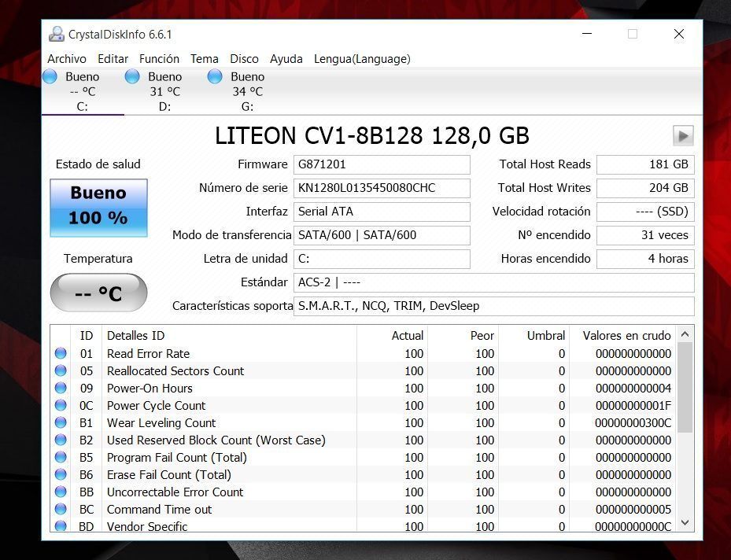
Task: Click the serial number field
Action: pyautogui.click(x=382, y=188)
